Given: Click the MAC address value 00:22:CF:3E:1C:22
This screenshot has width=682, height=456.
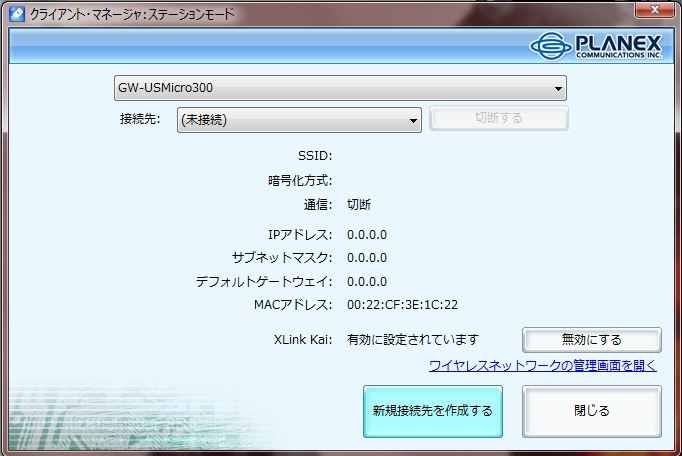Looking at the screenshot, I should point(402,305).
